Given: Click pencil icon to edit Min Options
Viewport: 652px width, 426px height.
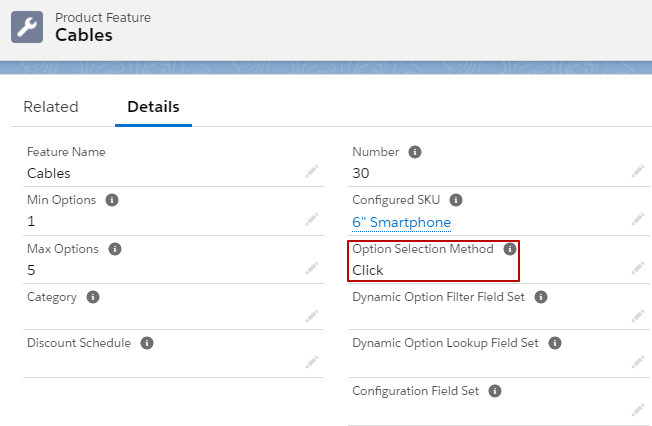Looking at the screenshot, I should (x=312, y=219).
